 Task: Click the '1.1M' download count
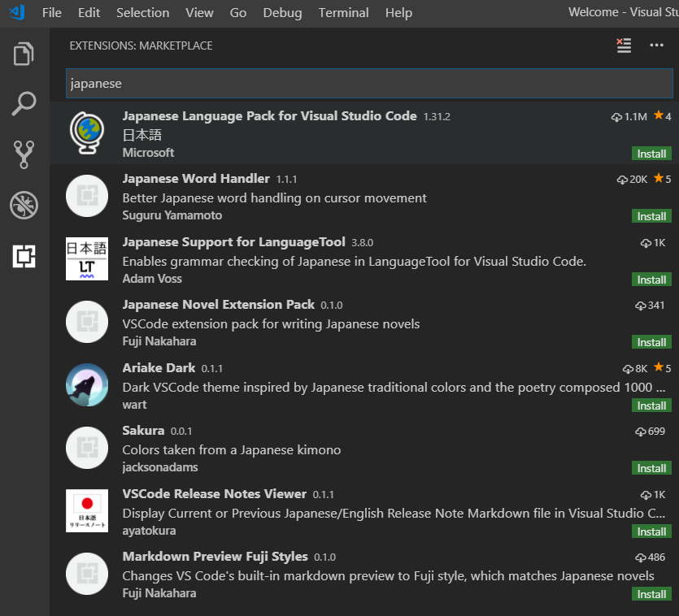[x=629, y=116]
